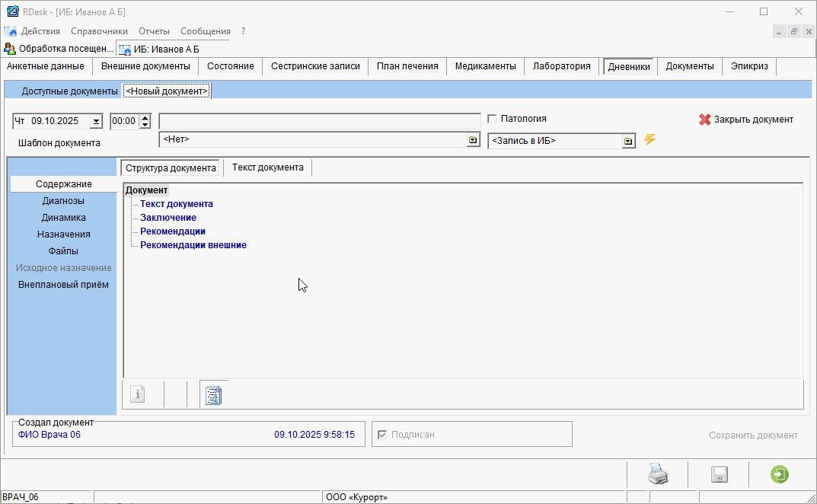817x504 pixels.
Task: Click the green exit arrow icon
Action: coord(779,474)
